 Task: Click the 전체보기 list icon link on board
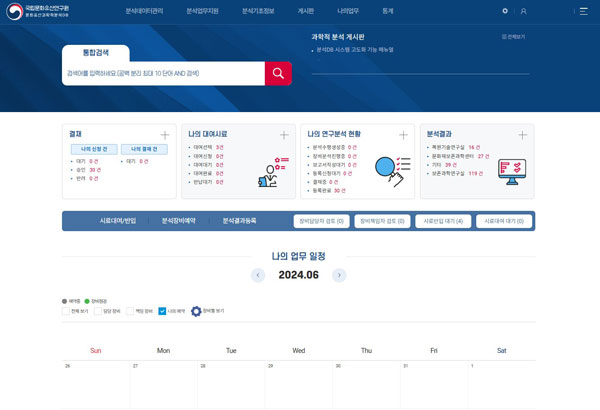tap(513, 37)
